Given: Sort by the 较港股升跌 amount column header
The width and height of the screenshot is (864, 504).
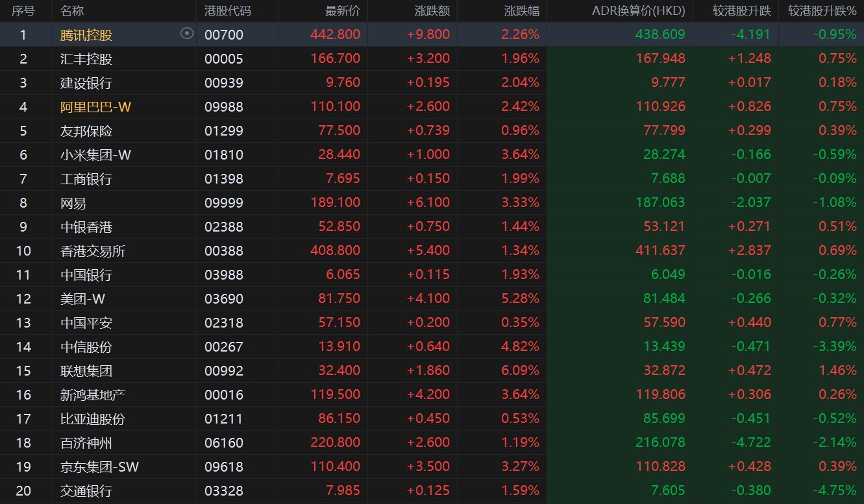Looking at the screenshot, I should pyautogui.click(x=742, y=11).
